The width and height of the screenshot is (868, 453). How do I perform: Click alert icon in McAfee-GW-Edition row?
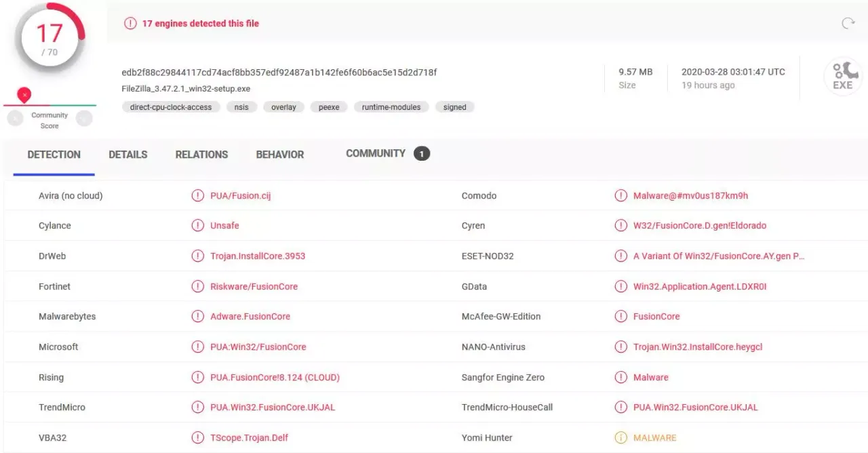(620, 317)
